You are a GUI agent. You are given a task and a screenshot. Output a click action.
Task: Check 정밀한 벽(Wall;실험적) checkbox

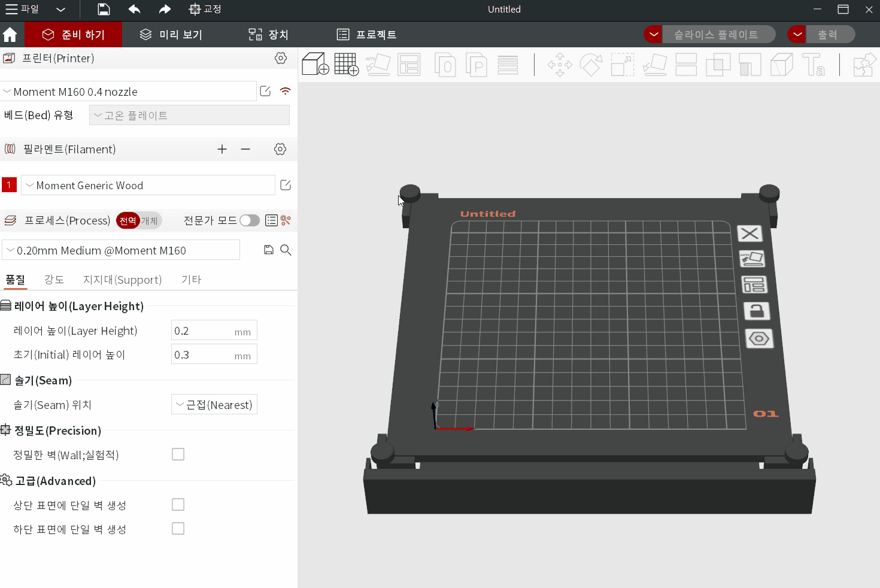(178, 454)
